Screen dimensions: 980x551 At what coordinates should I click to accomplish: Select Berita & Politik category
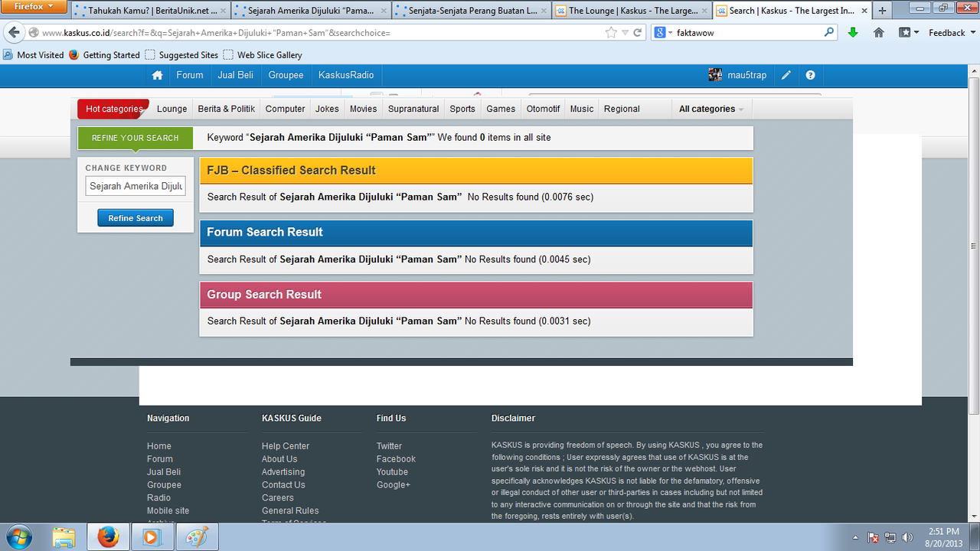227,109
